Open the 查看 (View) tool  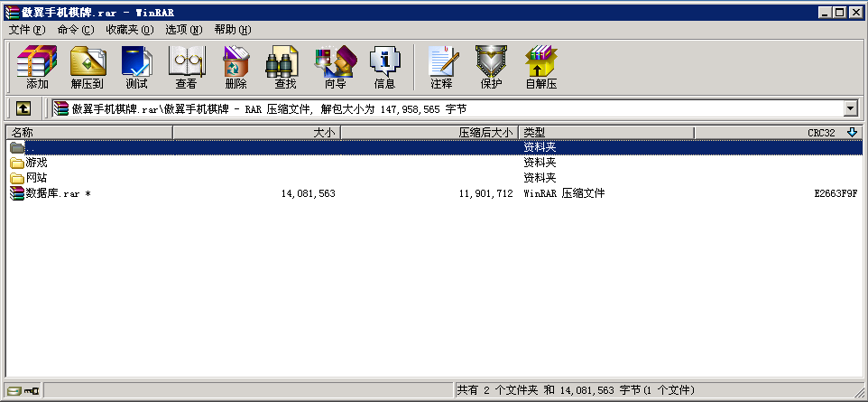[x=186, y=68]
